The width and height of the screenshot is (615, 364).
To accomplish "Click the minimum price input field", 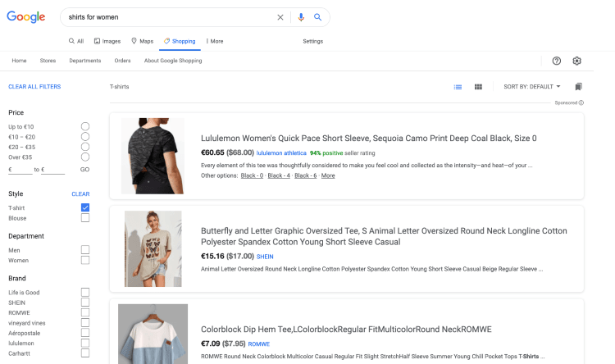I will click(x=22, y=170).
